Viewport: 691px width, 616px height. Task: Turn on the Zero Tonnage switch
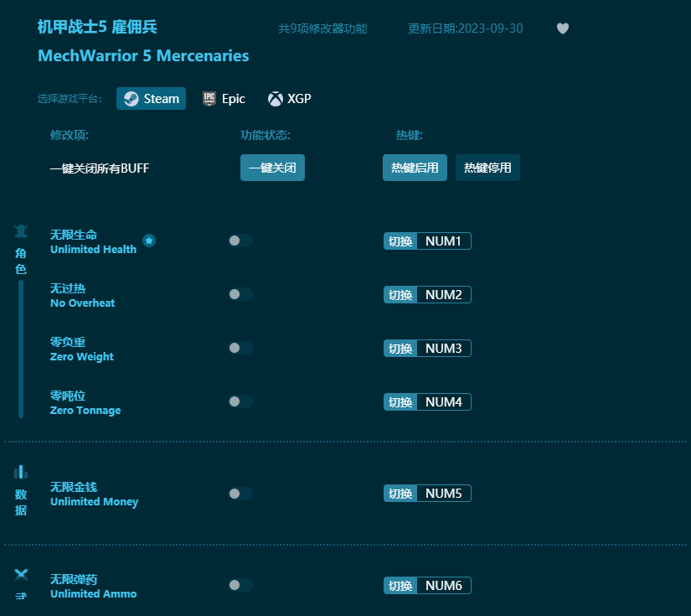240,401
